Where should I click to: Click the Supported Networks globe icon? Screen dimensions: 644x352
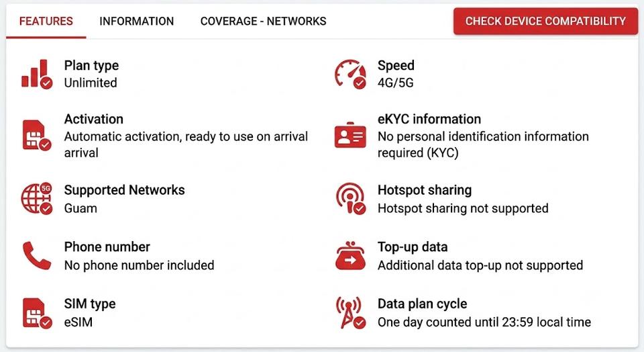coord(37,199)
